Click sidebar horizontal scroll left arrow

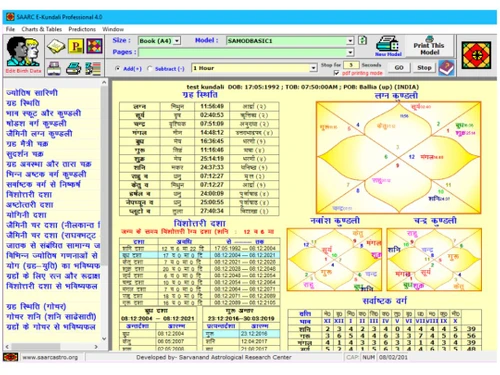pyautogui.click(x=7, y=347)
